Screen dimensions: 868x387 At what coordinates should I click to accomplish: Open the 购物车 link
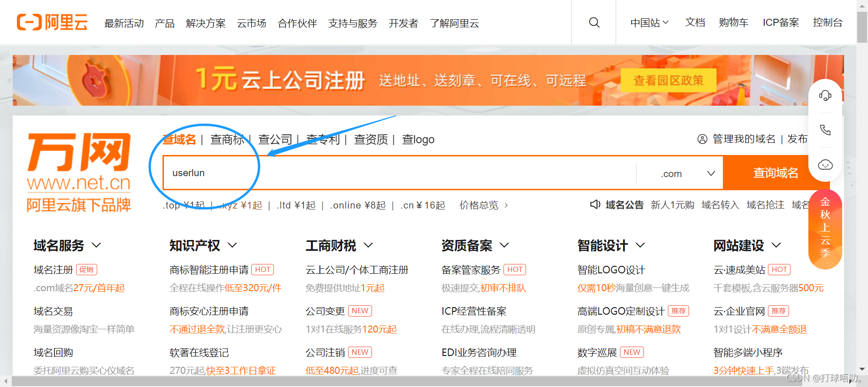point(734,23)
